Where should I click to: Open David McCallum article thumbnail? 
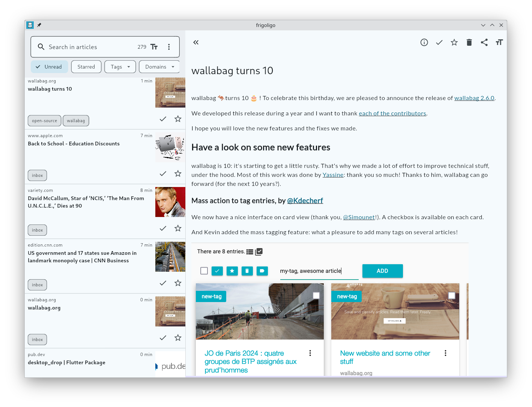point(170,202)
